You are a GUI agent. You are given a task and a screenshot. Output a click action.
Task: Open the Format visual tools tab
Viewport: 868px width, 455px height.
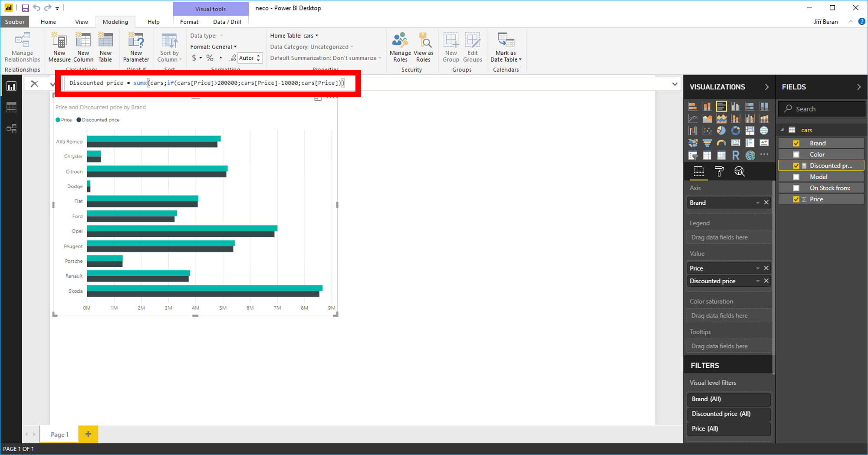coord(189,22)
